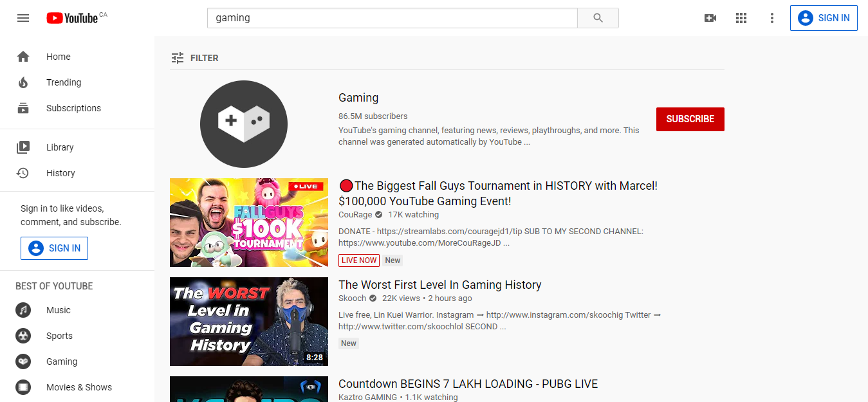The width and height of the screenshot is (868, 402).
Task: Click the filter sliders icon
Action: (x=178, y=58)
